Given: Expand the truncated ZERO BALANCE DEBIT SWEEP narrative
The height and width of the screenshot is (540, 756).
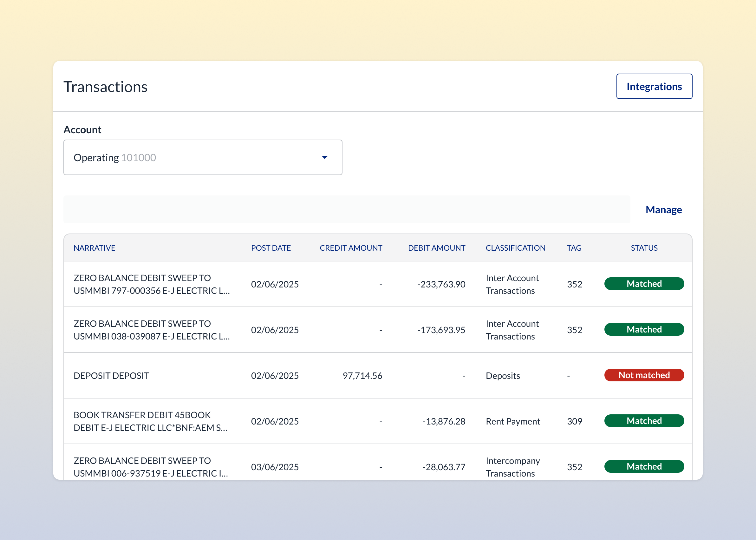Looking at the screenshot, I should 151,284.
